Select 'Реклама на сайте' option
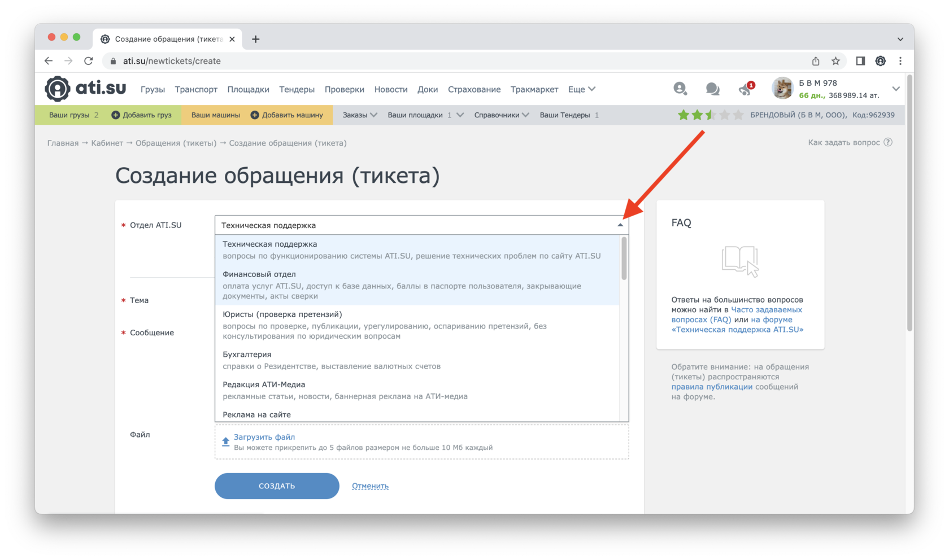The height and width of the screenshot is (560, 949). 417,414
